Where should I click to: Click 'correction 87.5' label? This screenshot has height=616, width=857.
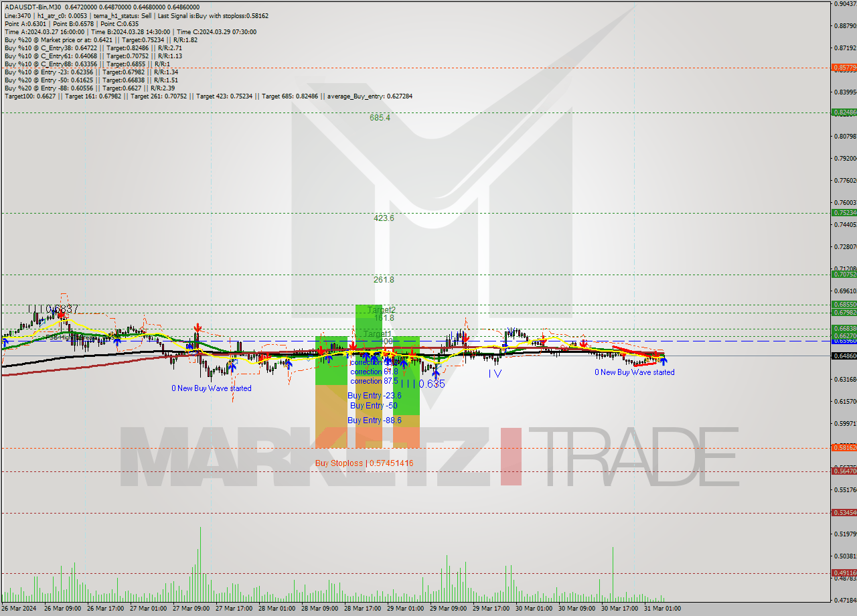tap(374, 380)
